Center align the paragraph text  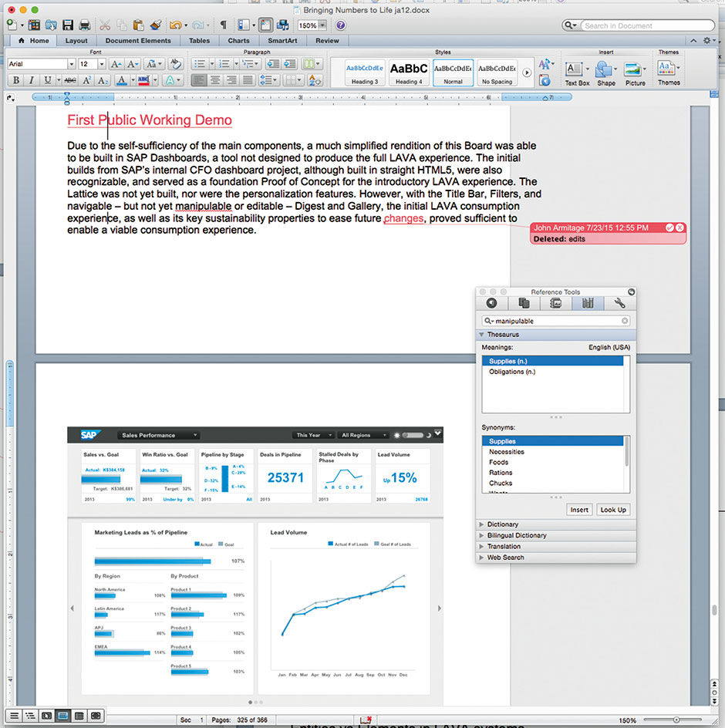point(215,80)
